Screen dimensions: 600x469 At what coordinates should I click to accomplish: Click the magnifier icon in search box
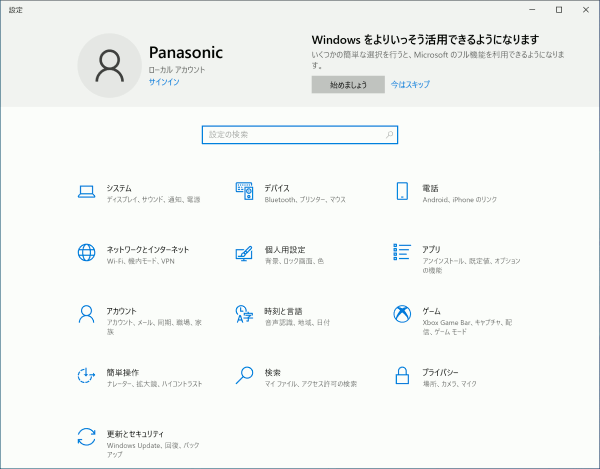[390, 135]
